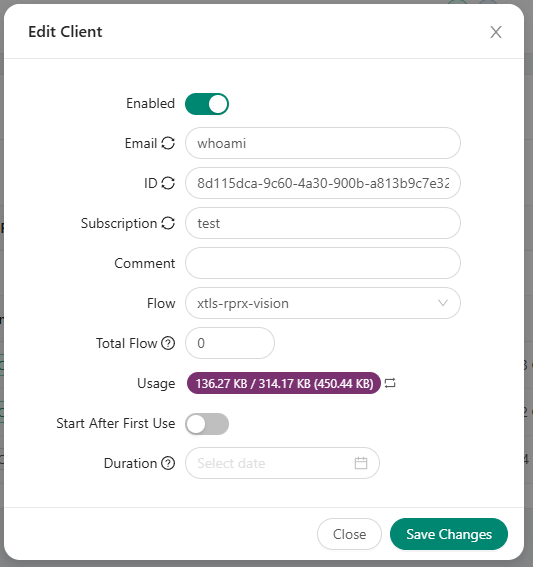This screenshot has width=533, height=567.
Task: Focus the Total Flow number field
Action: (x=230, y=343)
